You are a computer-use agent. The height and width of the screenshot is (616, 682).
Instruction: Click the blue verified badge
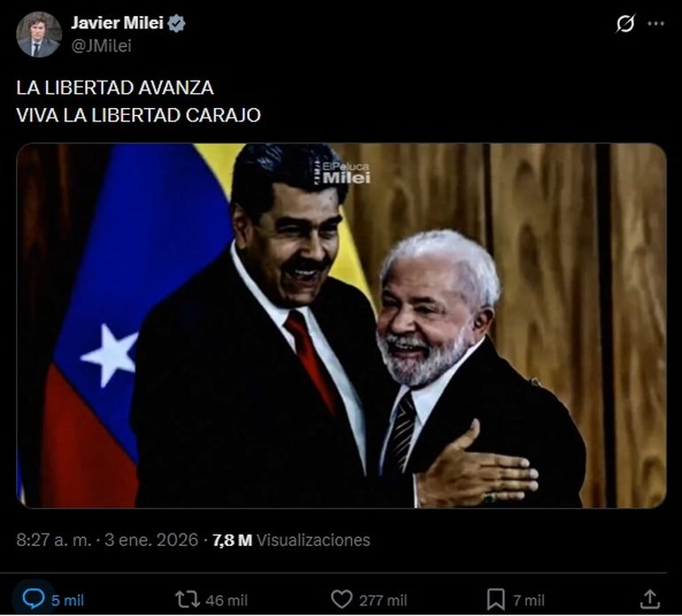tap(176, 23)
